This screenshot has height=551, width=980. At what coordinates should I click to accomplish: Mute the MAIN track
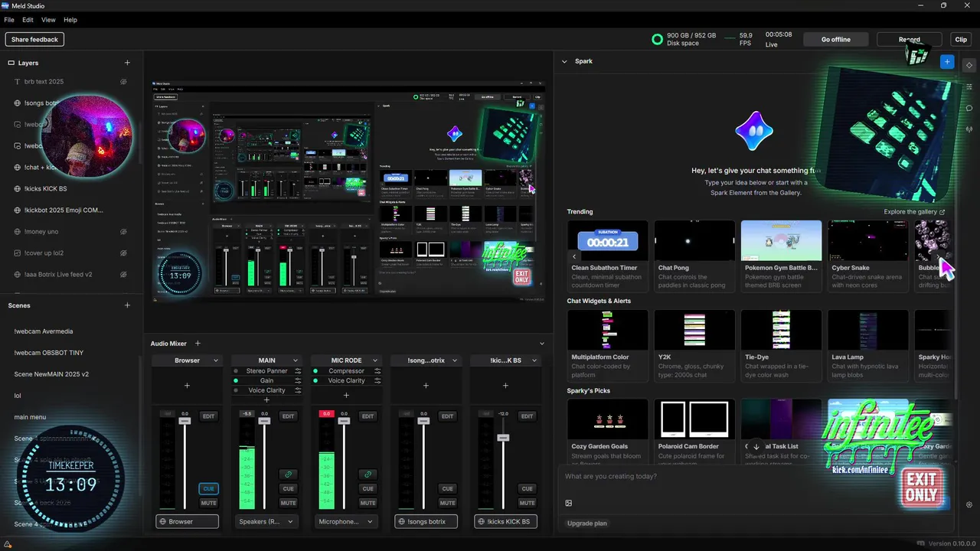tap(288, 503)
